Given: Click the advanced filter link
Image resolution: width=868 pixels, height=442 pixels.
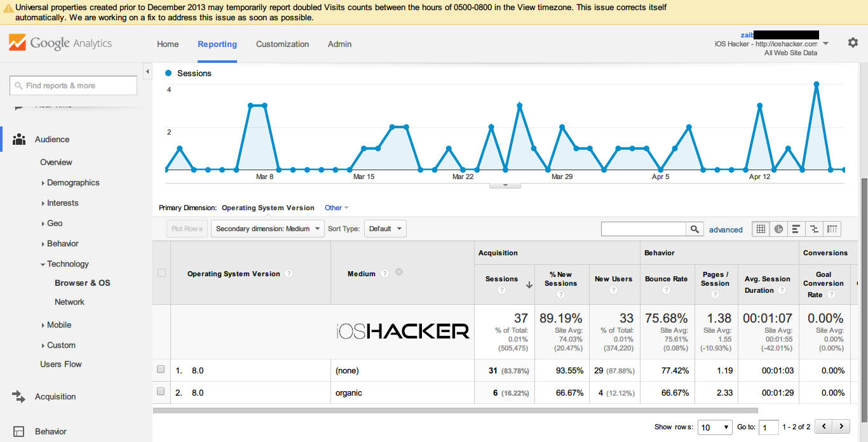Looking at the screenshot, I should pyautogui.click(x=726, y=230).
